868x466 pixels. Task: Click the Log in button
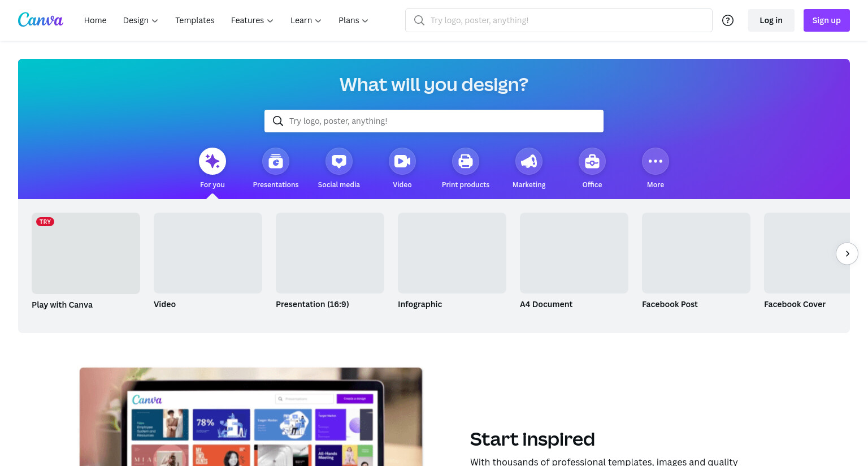pos(771,20)
